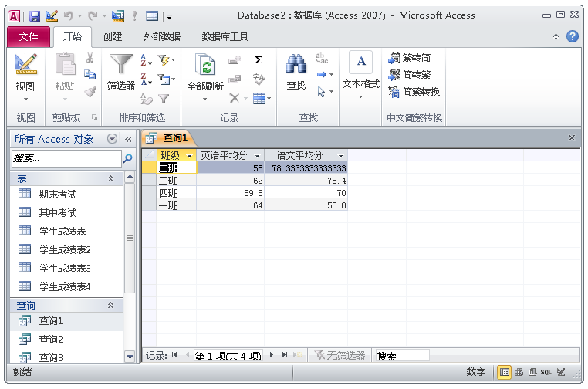Viewport: 588px width, 389px height.
Task: Click the navigation search magnifier button
Action: click(x=127, y=158)
